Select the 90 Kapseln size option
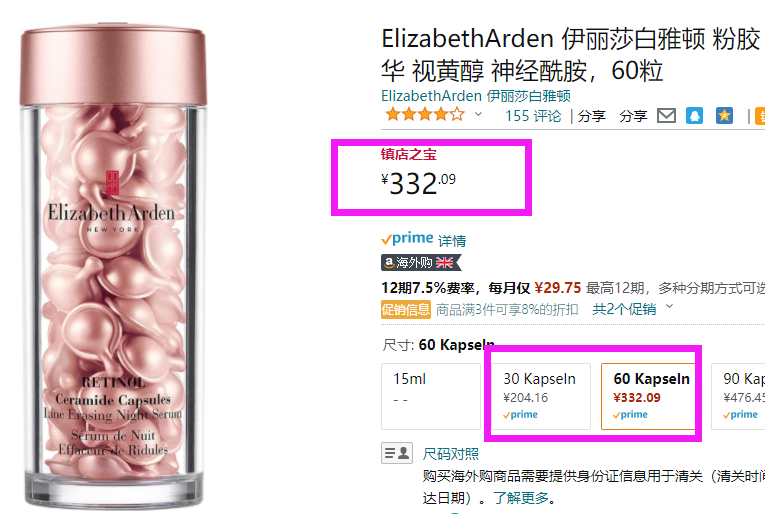 (x=738, y=396)
